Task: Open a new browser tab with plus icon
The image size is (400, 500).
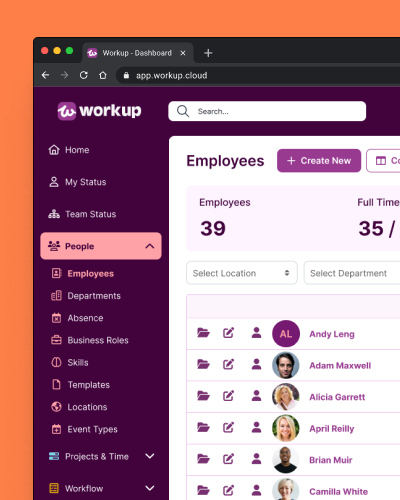Action: 208,53
